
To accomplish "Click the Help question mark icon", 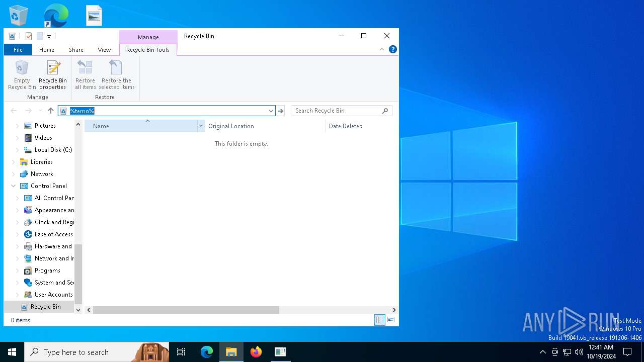I will 393,49.
